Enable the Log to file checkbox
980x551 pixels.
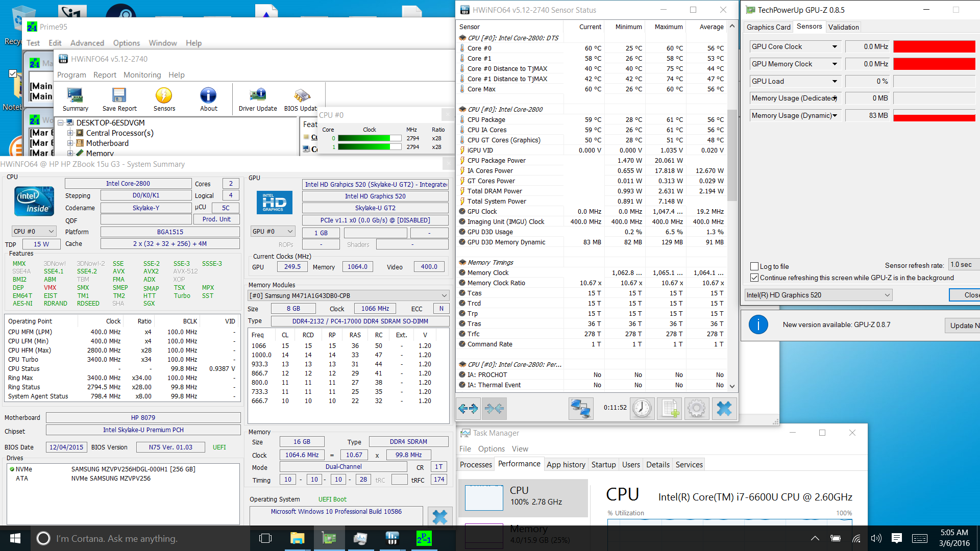(x=754, y=266)
